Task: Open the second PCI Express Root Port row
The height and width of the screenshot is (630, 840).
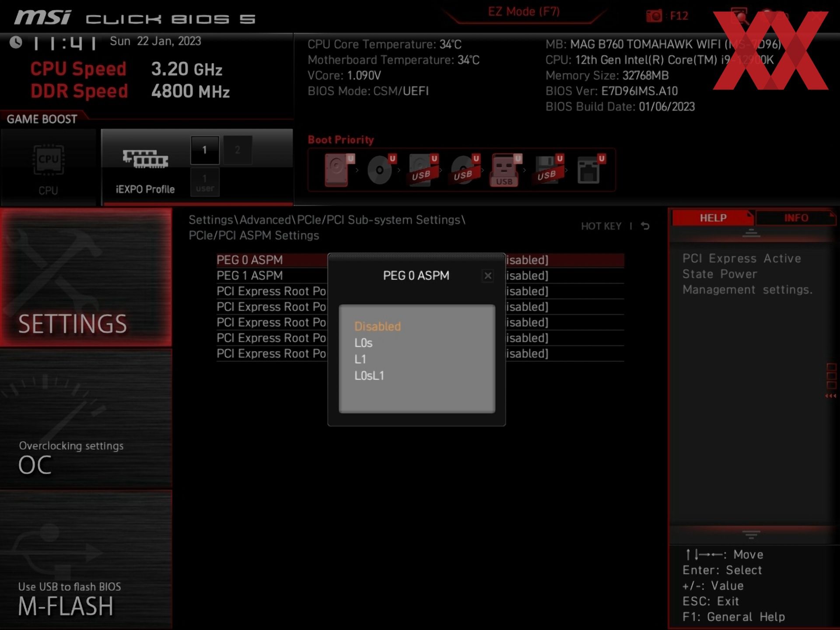Action: [x=420, y=307]
